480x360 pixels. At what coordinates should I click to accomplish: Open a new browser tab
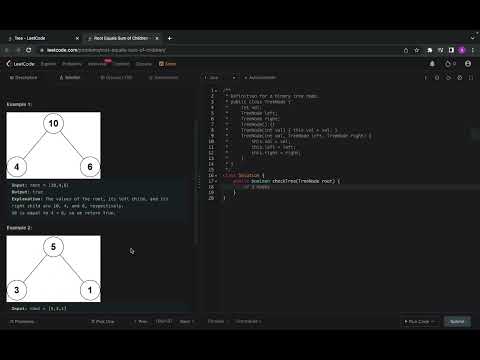170,38
